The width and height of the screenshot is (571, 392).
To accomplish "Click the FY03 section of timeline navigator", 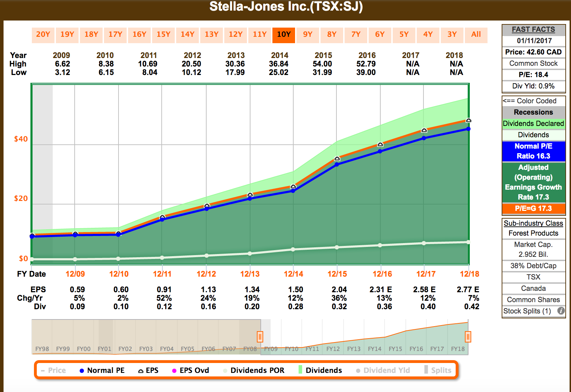I will 146,337.
